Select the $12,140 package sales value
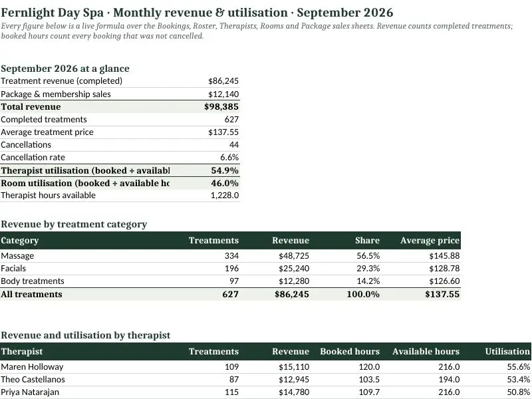 click(x=223, y=94)
